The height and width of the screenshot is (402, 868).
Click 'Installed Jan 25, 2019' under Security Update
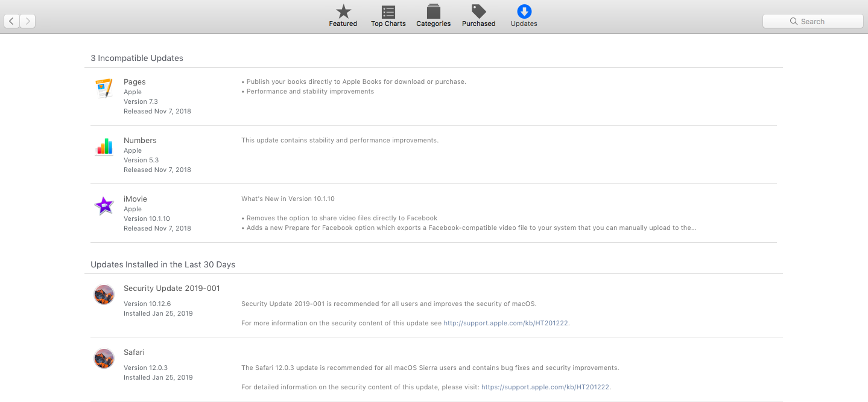(158, 313)
